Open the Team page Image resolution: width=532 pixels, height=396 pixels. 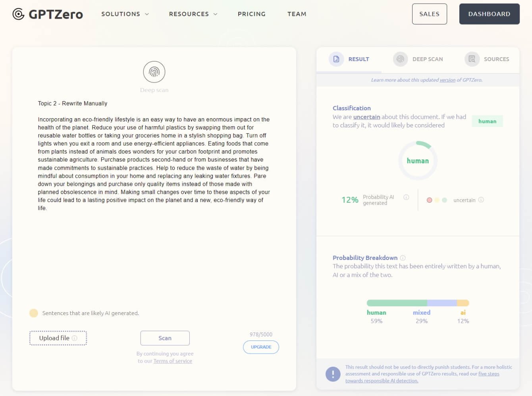coord(297,14)
